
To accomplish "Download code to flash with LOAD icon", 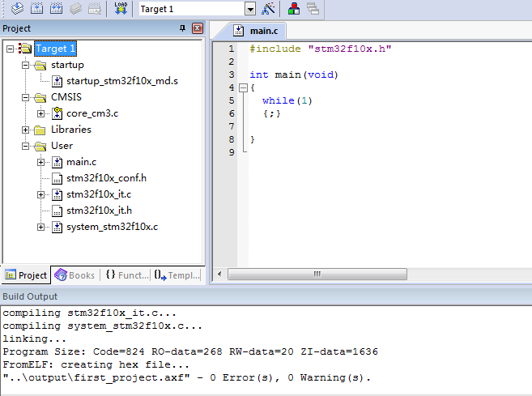I will pos(121,9).
